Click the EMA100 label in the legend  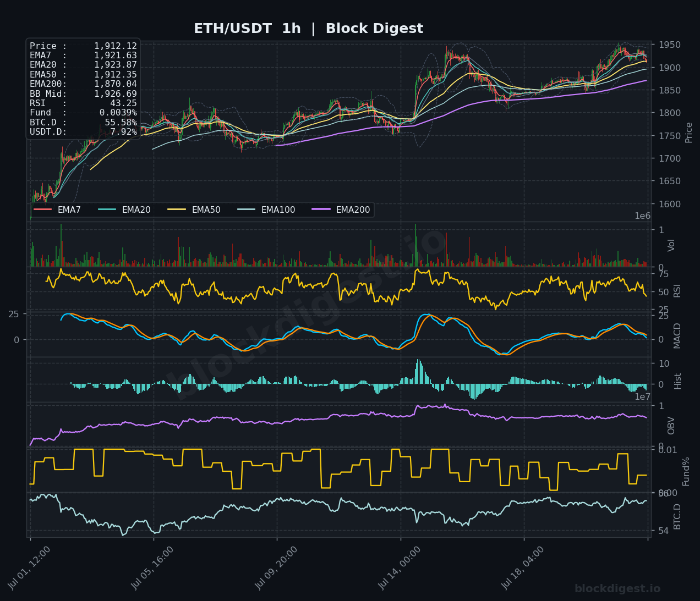point(278,210)
